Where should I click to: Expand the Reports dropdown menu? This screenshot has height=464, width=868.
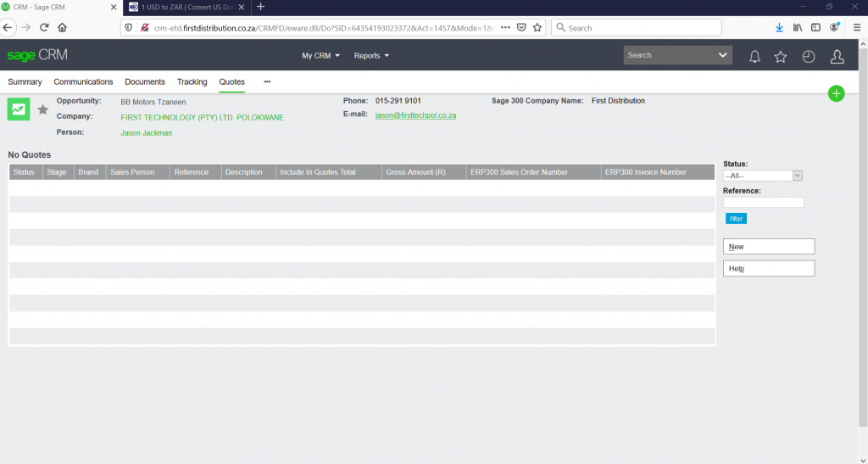(x=371, y=56)
